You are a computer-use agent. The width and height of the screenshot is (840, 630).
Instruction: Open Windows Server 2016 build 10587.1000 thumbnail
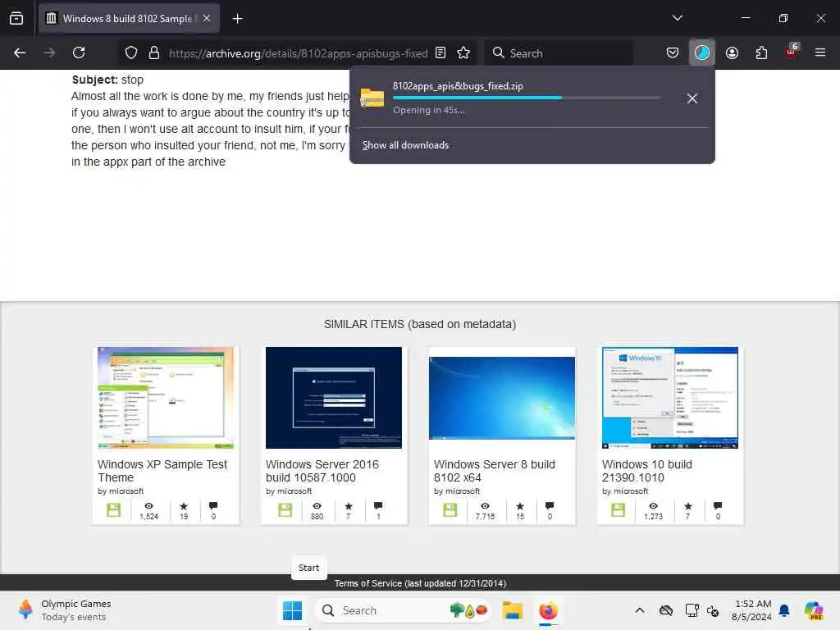coord(333,398)
